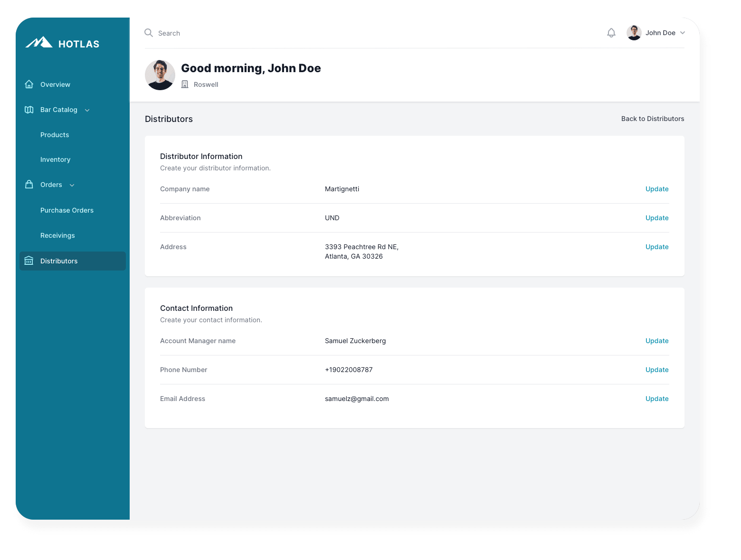The width and height of the screenshot is (741, 560).
Task: Click 'Create your contact information.' subtitle
Action: pyautogui.click(x=211, y=320)
